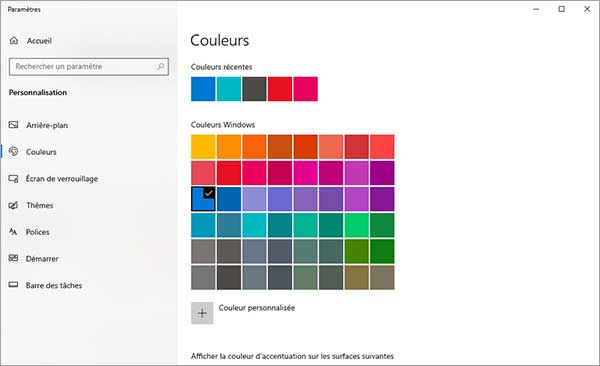
Task: Pick the recent dark gray swatch
Action: click(x=254, y=89)
